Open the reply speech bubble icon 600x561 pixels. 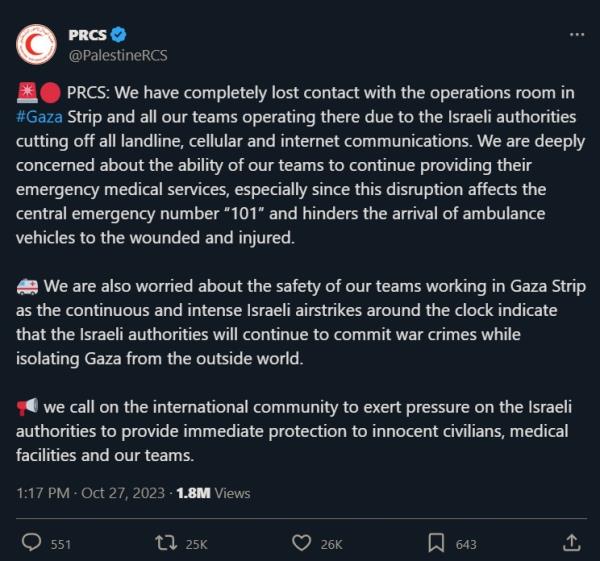[x=32, y=543]
